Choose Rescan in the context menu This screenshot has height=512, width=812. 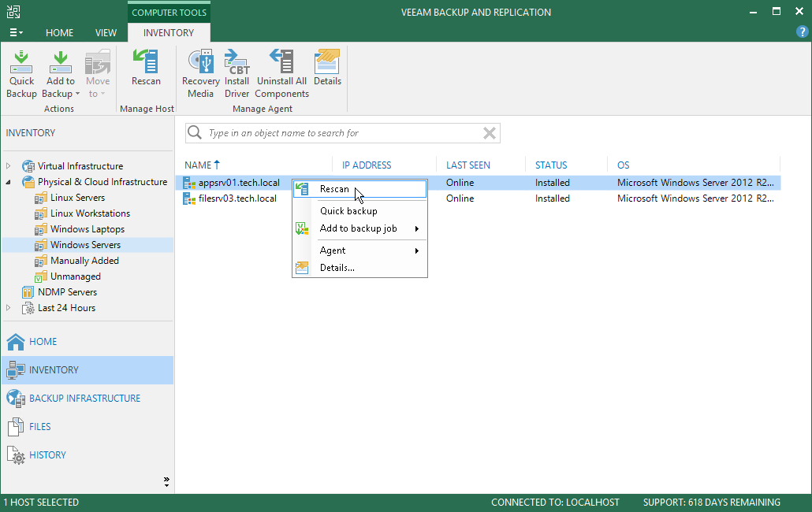pyautogui.click(x=360, y=189)
